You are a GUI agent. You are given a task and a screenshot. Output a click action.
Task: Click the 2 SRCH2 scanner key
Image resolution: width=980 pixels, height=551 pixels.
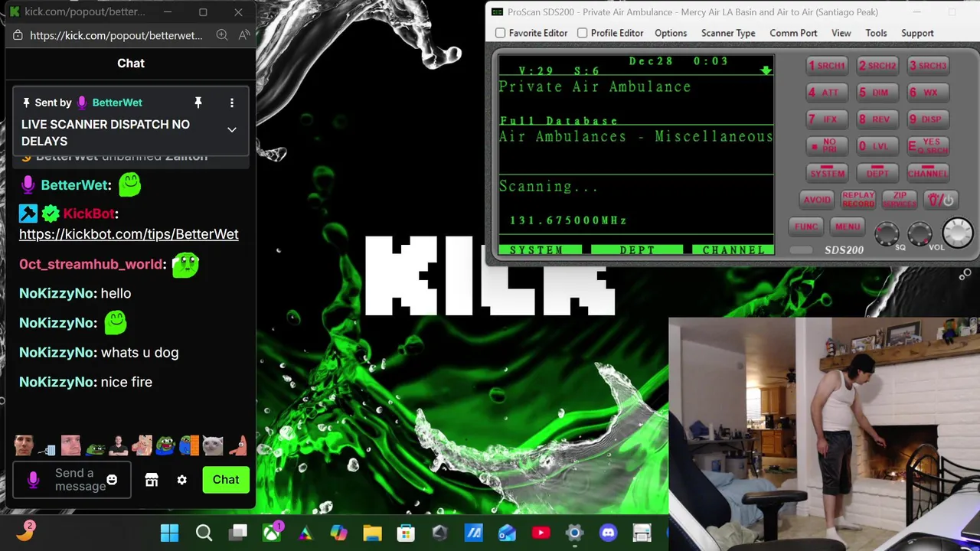pos(877,66)
